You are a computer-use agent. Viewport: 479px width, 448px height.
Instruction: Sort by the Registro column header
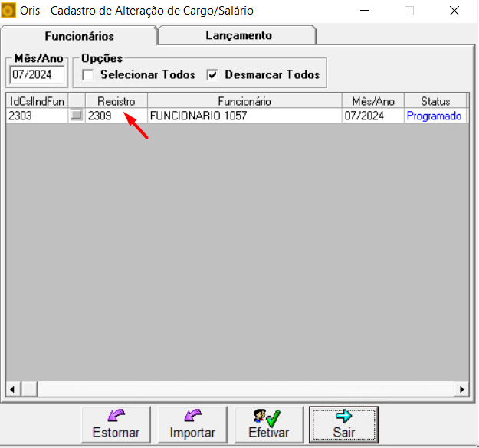coord(116,101)
